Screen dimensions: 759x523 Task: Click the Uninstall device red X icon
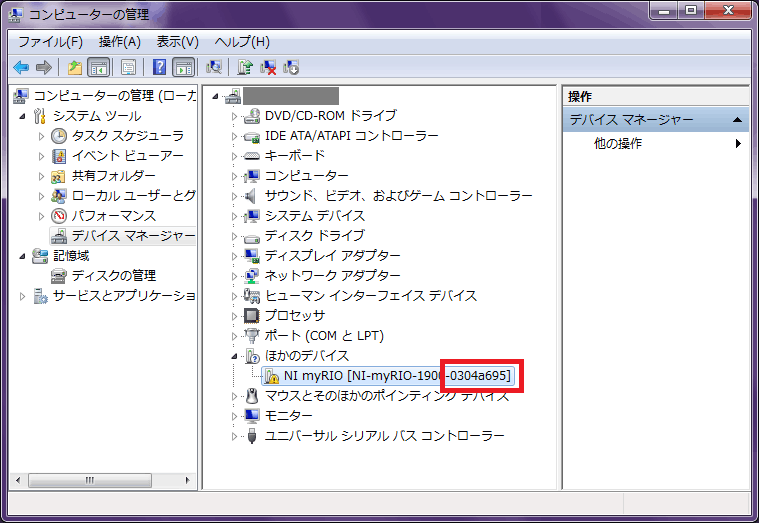[268, 68]
